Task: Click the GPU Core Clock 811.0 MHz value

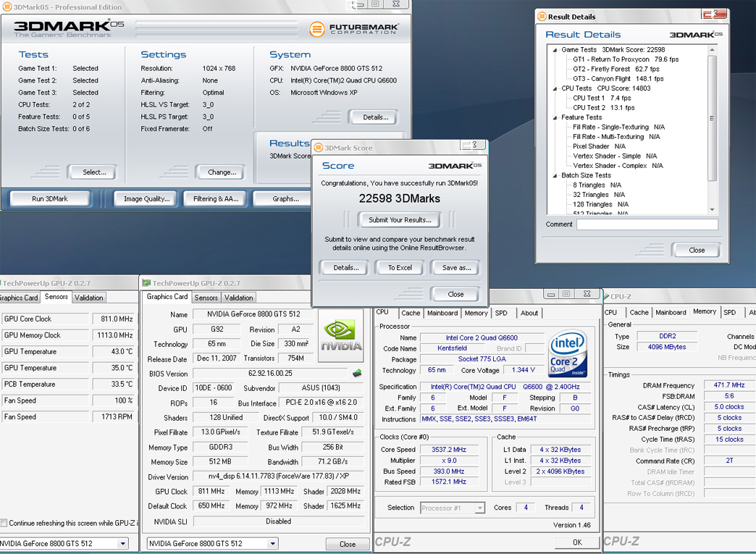Action: tap(114, 319)
